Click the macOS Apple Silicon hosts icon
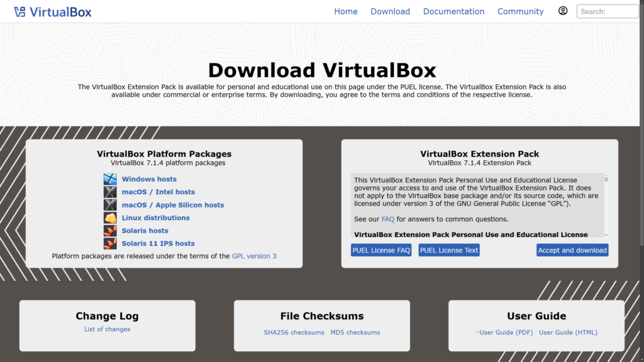The width and height of the screenshot is (644, 362). tap(110, 205)
